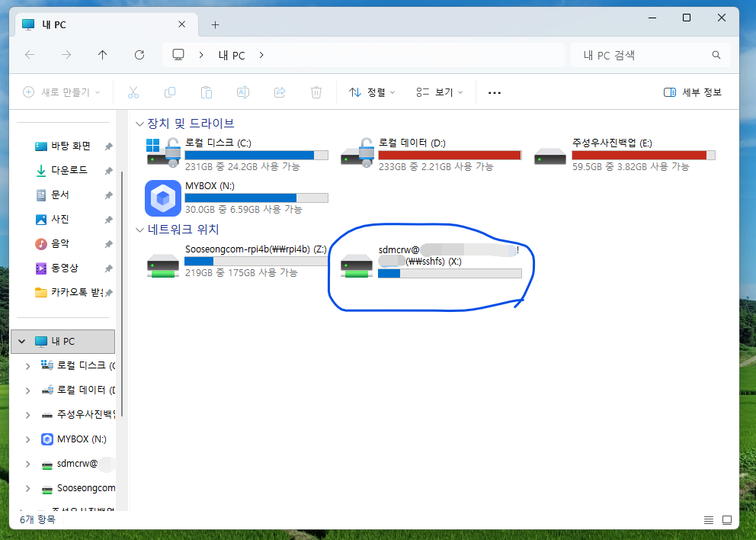This screenshot has height=540, width=756.
Task: Add a new tab with plus button
Action: pos(215,24)
